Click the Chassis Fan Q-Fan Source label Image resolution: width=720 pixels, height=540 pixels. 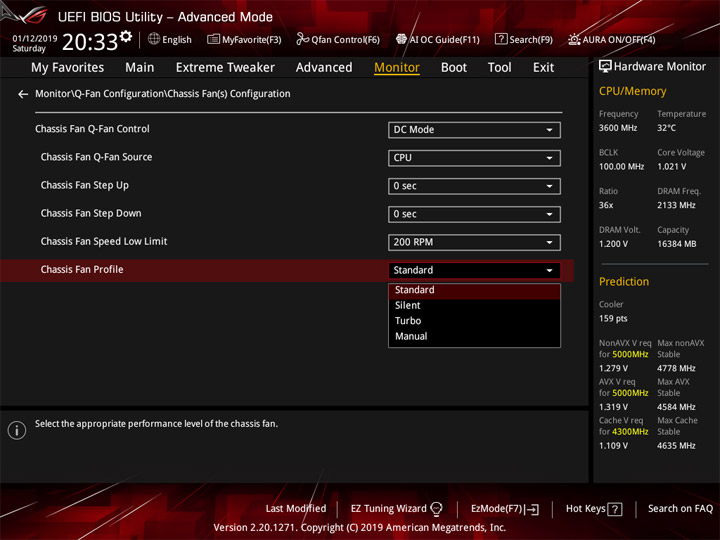[x=96, y=157]
